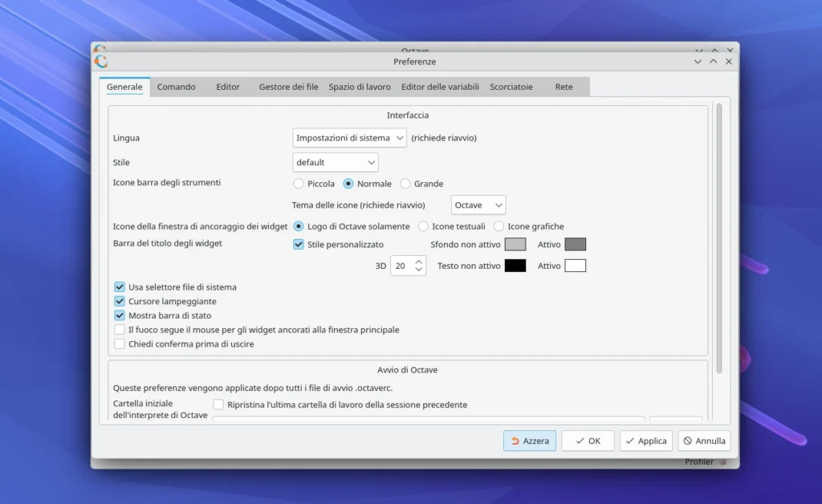
Task: Click the Applica button
Action: click(645, 441)
